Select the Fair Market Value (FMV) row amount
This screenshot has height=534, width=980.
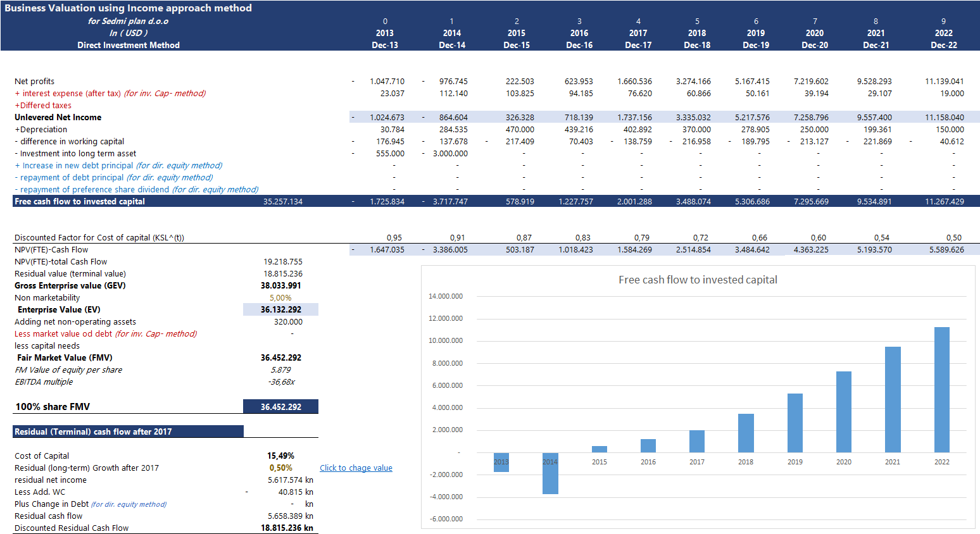point(280,358)
